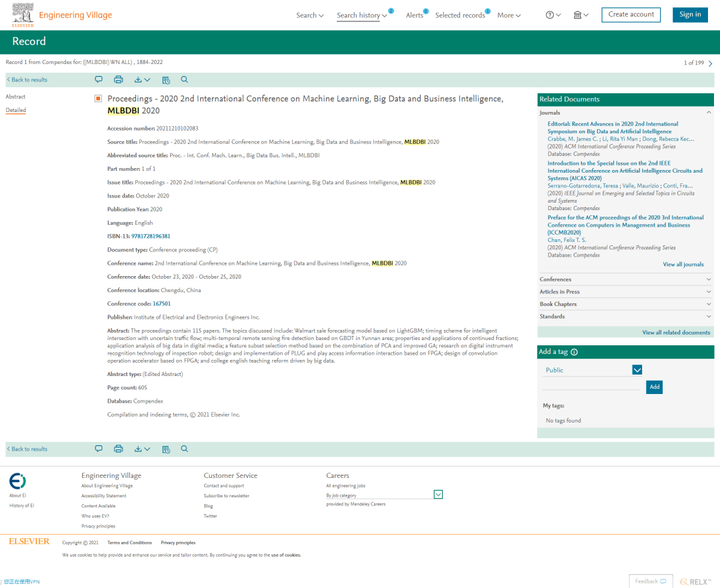Click the print icon in top toolbar
Viewport: 720px width, 588px height.
coord(119,79)
